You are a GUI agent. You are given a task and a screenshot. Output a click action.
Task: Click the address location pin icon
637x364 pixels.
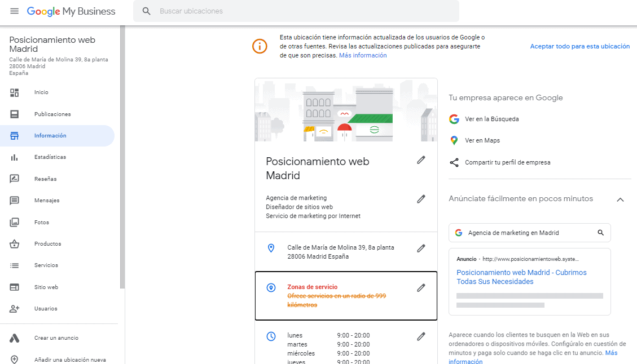point(271,248)
